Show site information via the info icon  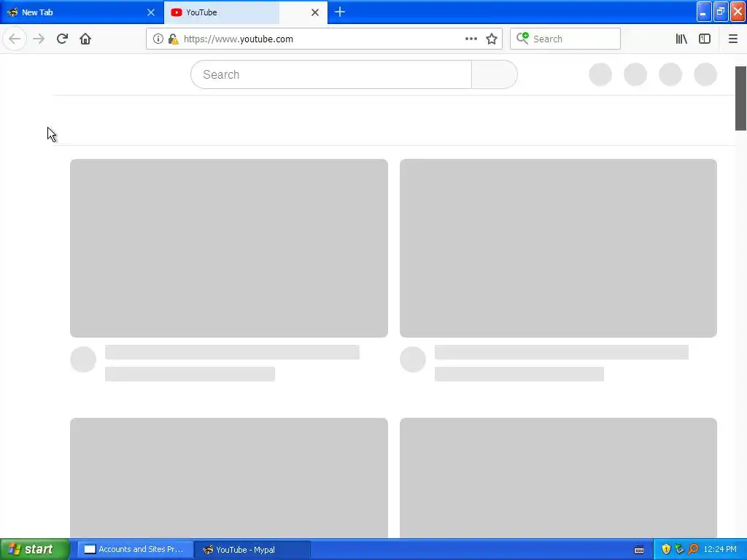[x=158, y=39]
